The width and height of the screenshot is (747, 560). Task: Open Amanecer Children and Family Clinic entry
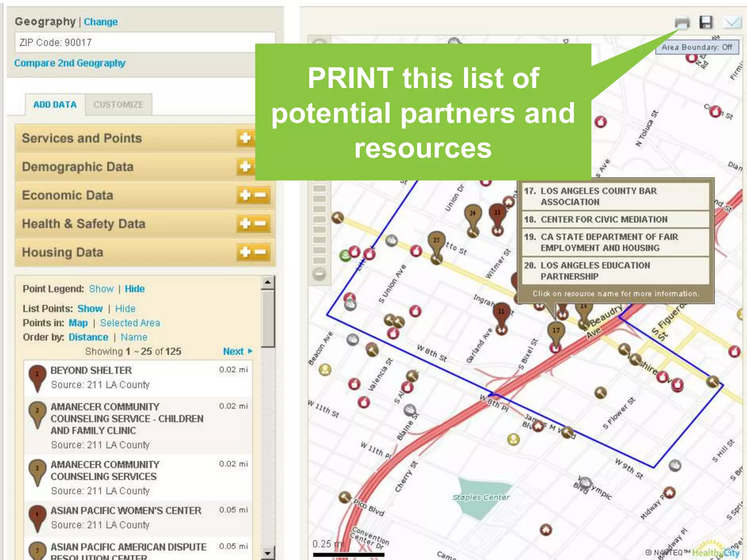click(x=138, y=425)
